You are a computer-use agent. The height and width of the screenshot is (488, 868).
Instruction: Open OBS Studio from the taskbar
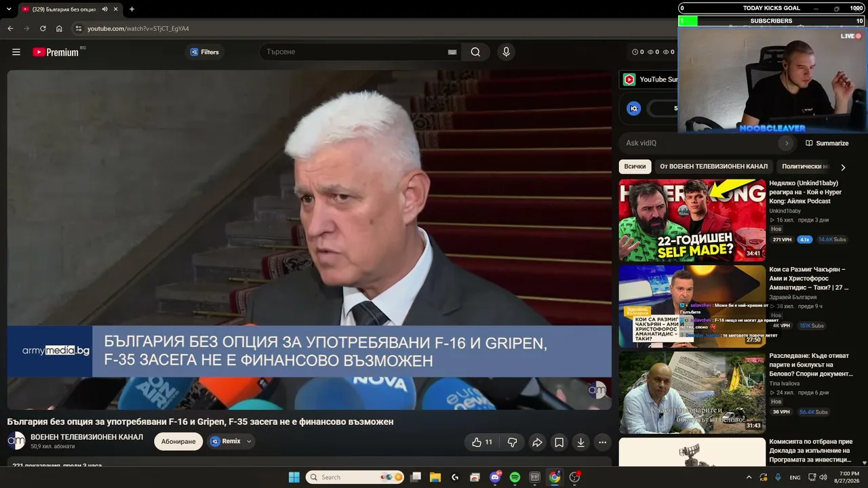[x=575, y=477]
